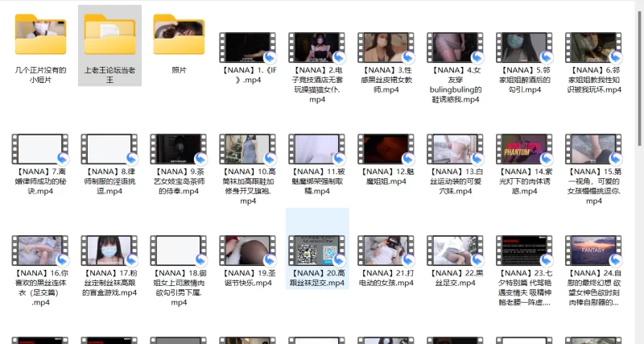
Task: Click the 【NANA】9 video file icon
Action: tap(179, 149)
